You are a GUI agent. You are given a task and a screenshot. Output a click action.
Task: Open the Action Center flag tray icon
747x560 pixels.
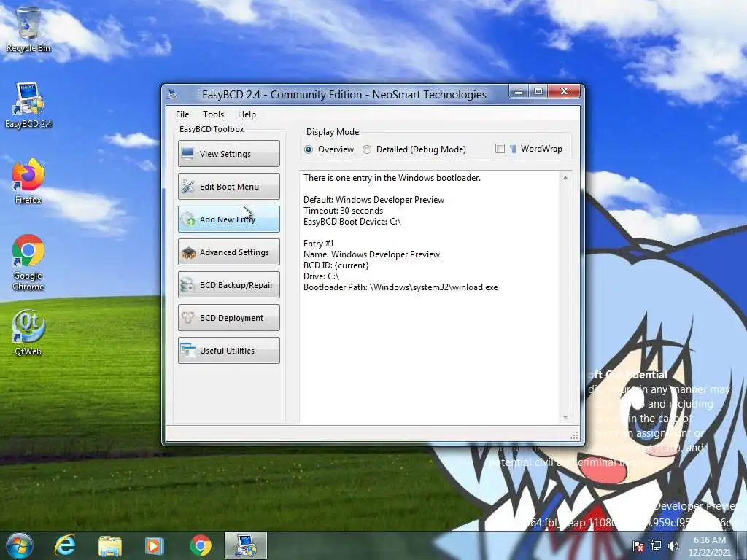coord(638,545)
